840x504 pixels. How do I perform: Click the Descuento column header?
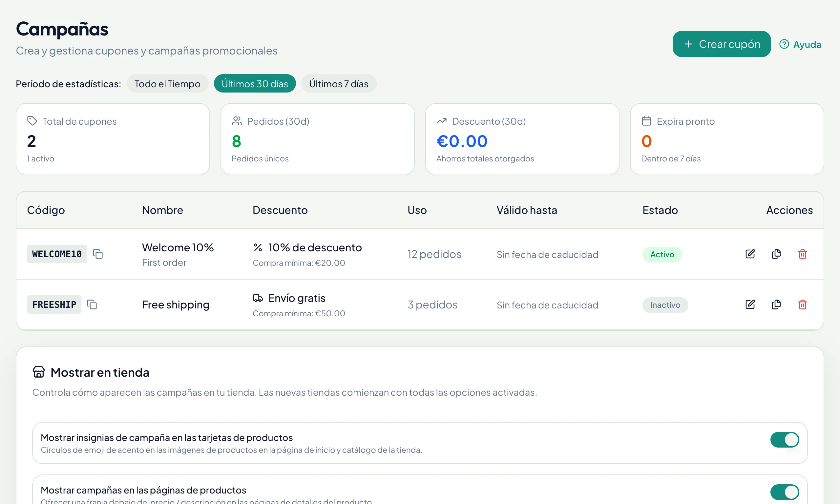tap(280, 210)
